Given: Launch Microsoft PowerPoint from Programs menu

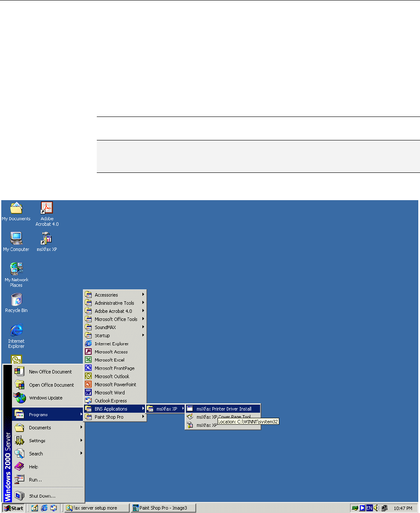Looking at the screenshot, I should 115,384.
